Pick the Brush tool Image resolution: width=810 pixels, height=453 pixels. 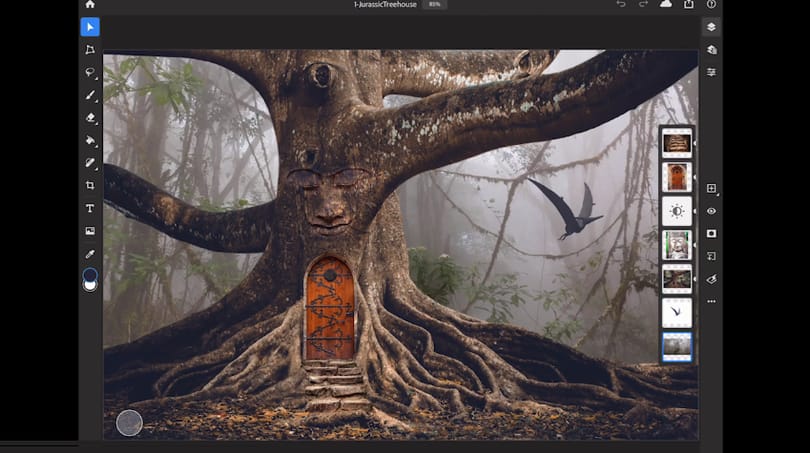tap(90, 95)
